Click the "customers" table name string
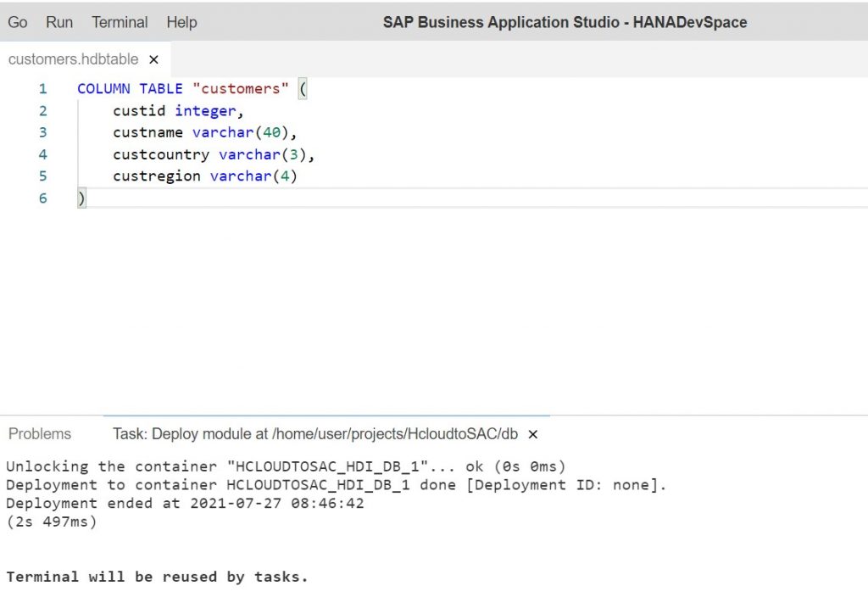 (x=240, y=88)
